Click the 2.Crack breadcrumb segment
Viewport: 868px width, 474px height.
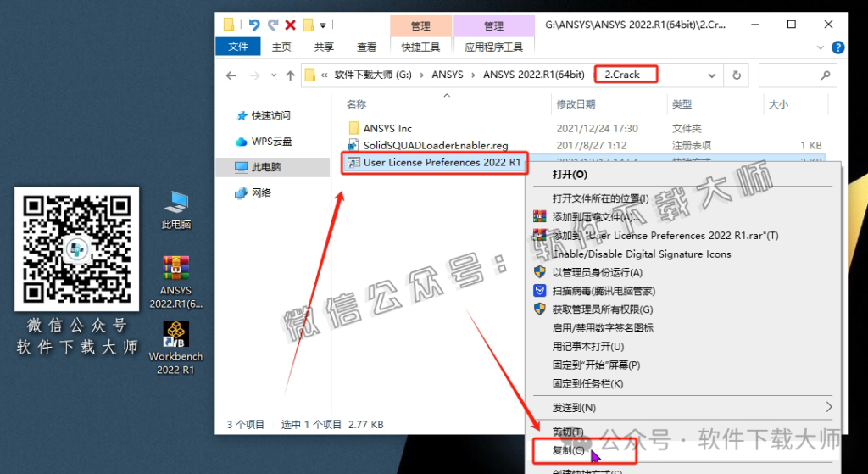[622, 75]
